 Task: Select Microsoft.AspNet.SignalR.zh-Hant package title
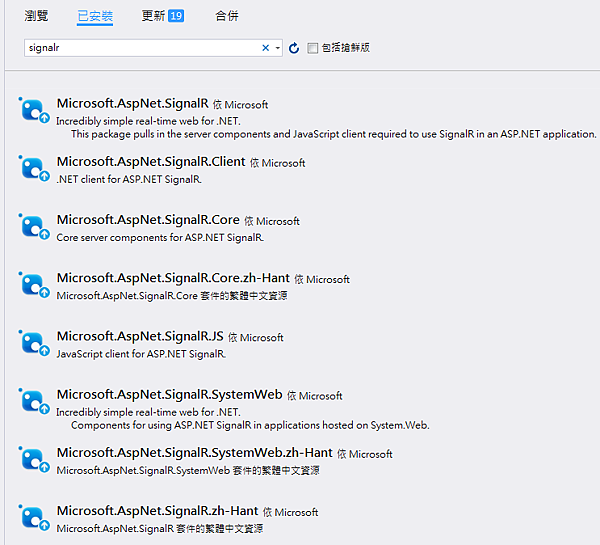158,511
